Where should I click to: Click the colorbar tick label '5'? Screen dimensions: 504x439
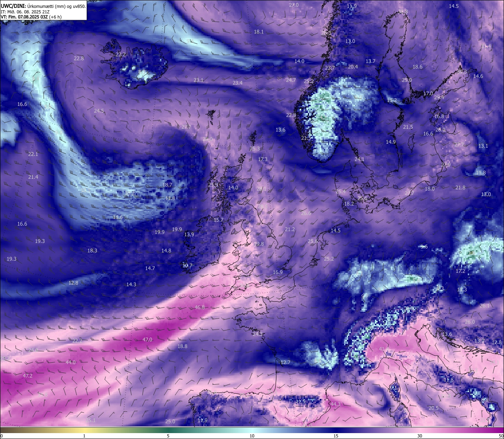[168, 436]
